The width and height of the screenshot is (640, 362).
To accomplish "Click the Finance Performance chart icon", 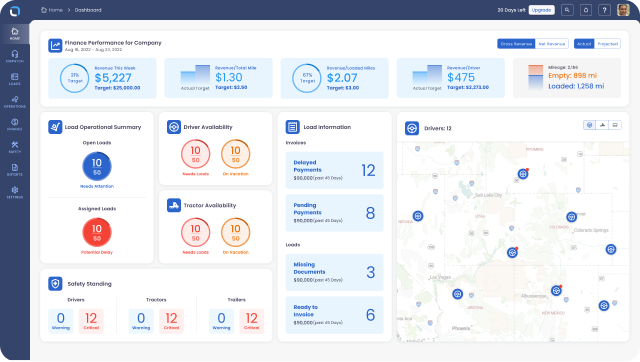I will [x=55, y=45].
